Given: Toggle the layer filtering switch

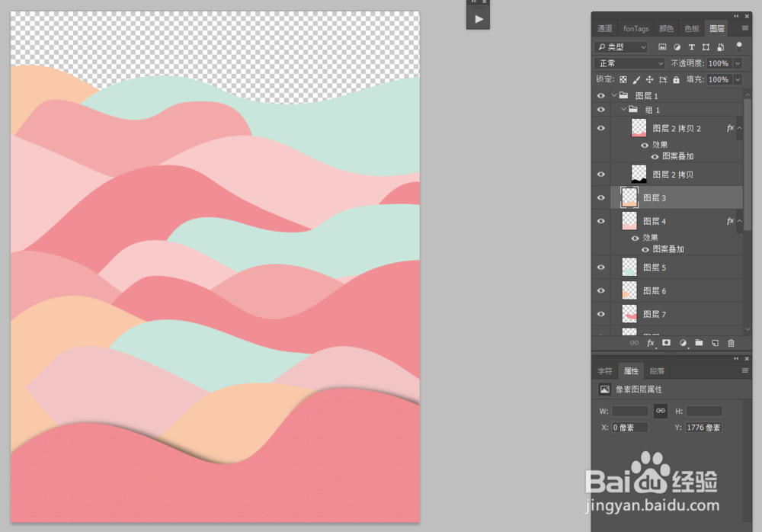Looking at the screenshot, I should [x=738, y=46].
